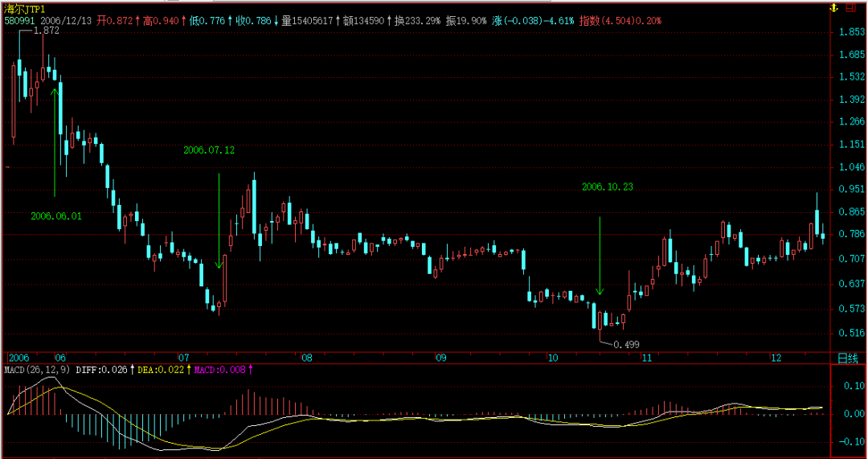Click the 1.046 price axis label
868x459 pixels.
(853, 166)
